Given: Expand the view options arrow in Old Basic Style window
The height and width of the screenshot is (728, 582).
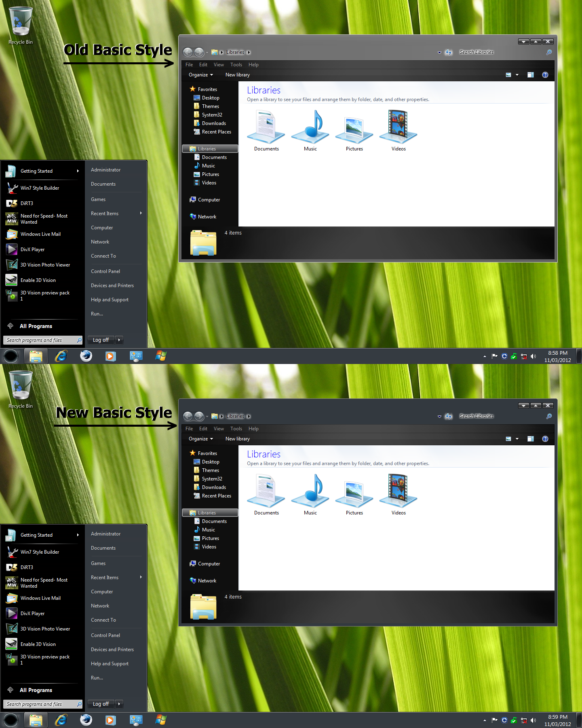Looking at the screenshot, I should tap(517, 75).
